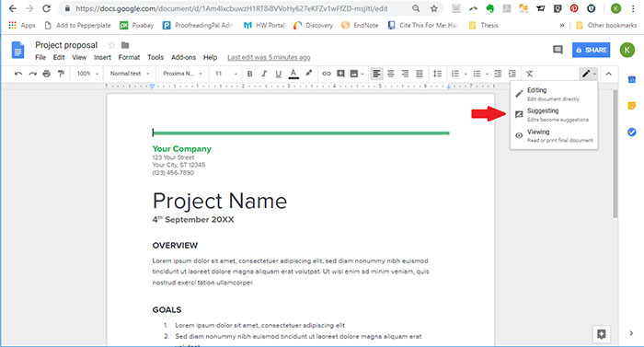This screenshot has height=347, width=644.
Task: Choose Editing mode option
Action: 554,94
